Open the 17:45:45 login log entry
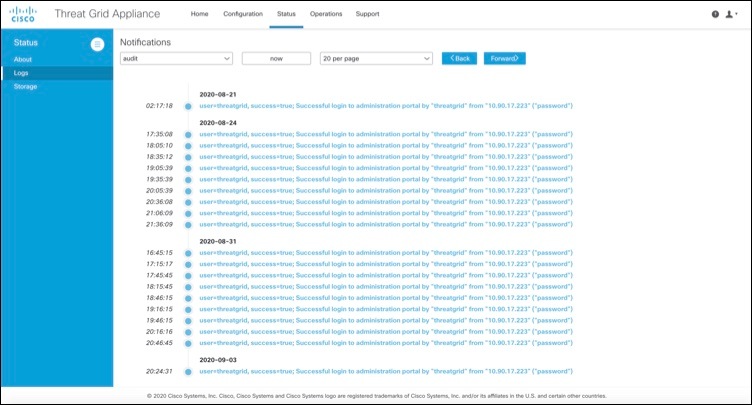Image resolution: width=752 pixels, height=405 pixels. [x=386, y=275]
